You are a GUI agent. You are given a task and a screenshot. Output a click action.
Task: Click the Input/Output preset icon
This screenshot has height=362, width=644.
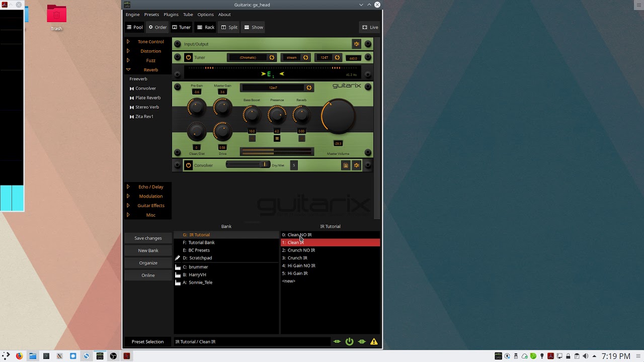[357, 44]
